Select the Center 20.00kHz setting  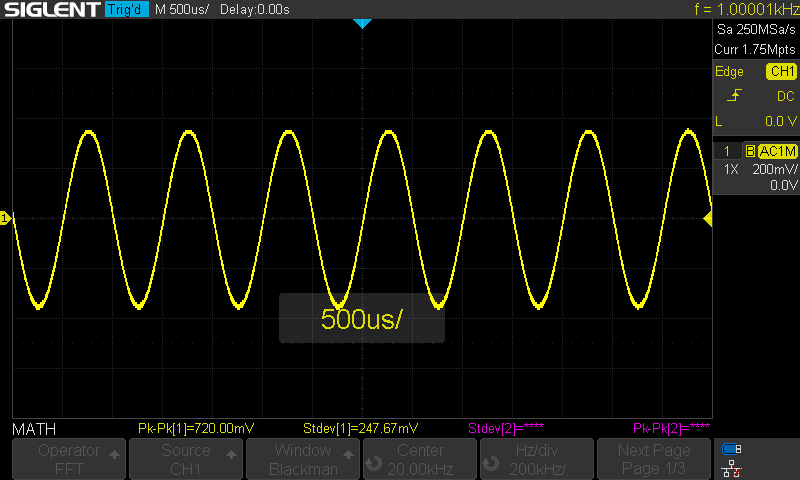(420, 459)
